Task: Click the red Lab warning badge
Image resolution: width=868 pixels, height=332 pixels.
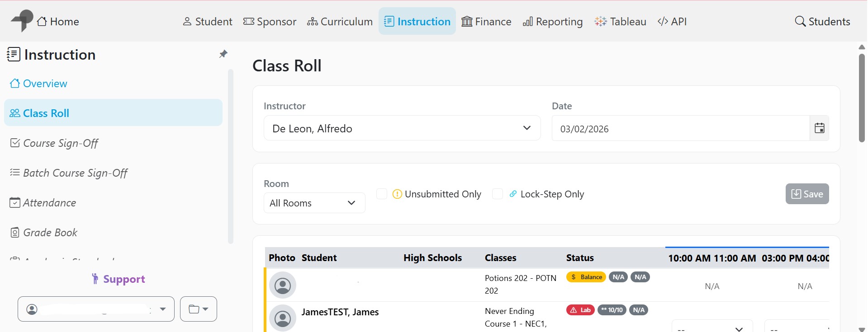Action: (580, 310)
